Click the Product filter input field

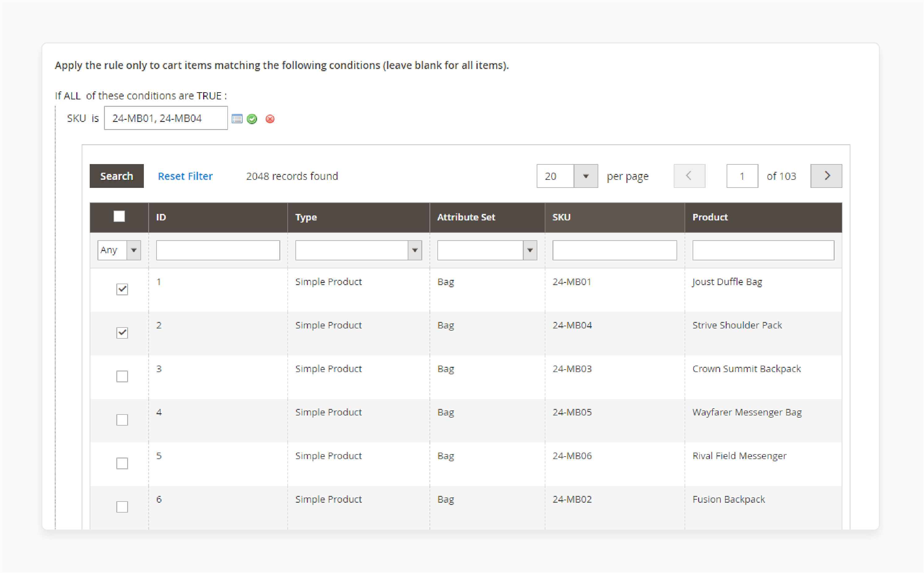pos(763,250)
